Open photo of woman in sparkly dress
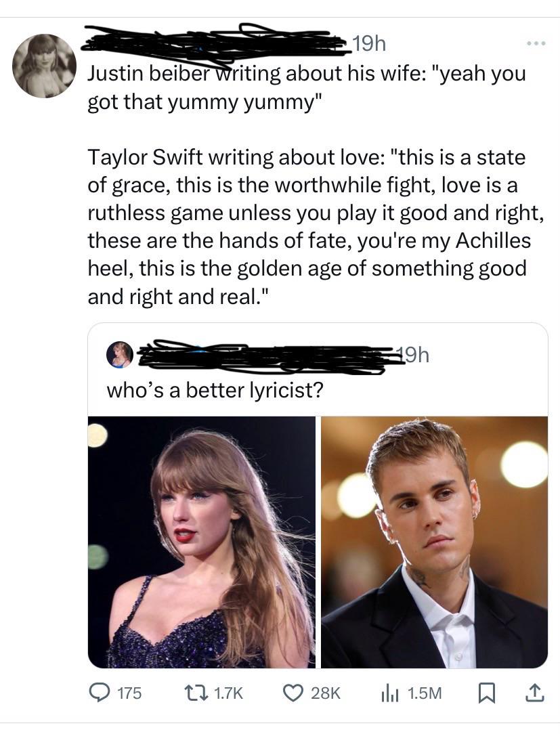 (202, 542)
